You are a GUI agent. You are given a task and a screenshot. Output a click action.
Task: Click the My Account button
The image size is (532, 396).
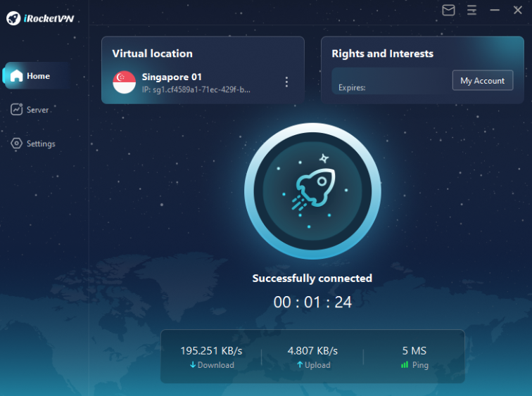[x=483, y=80]
